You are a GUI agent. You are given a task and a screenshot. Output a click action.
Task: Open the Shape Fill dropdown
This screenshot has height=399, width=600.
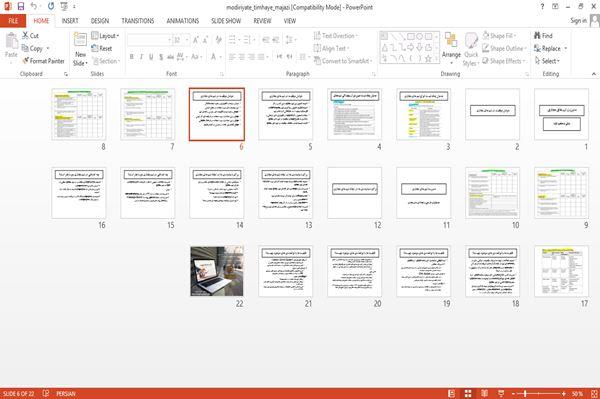click(499, 36)
